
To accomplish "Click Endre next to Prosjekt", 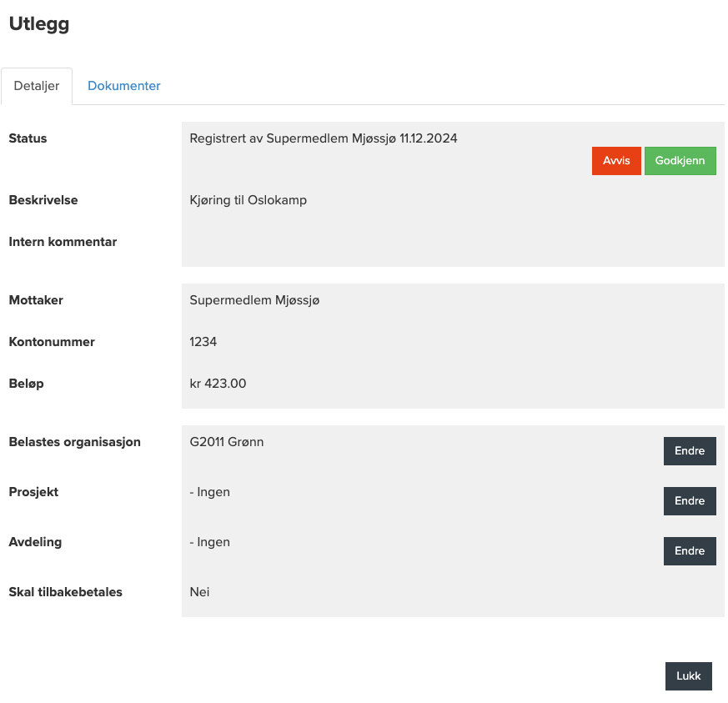I will point(689,501).
